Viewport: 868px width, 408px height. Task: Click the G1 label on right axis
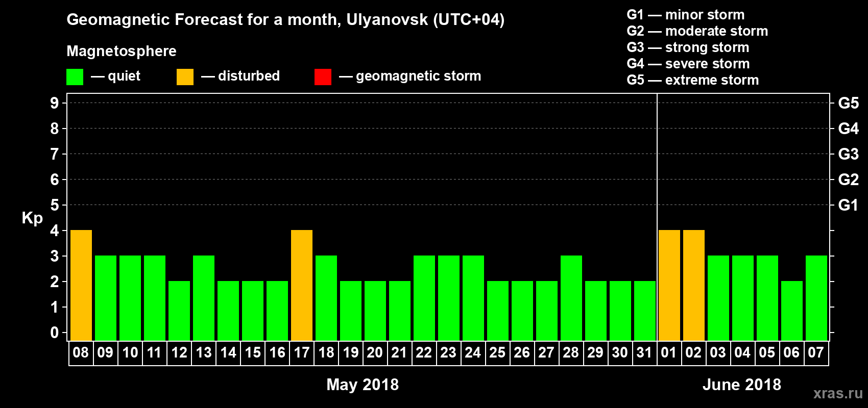click(849, 205)
